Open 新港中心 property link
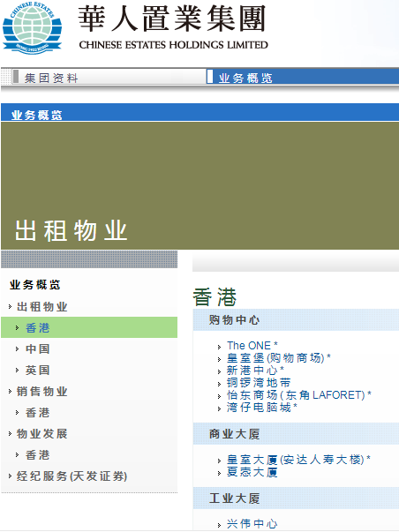This screenshot has width=399, height=532. click(255, 370)
